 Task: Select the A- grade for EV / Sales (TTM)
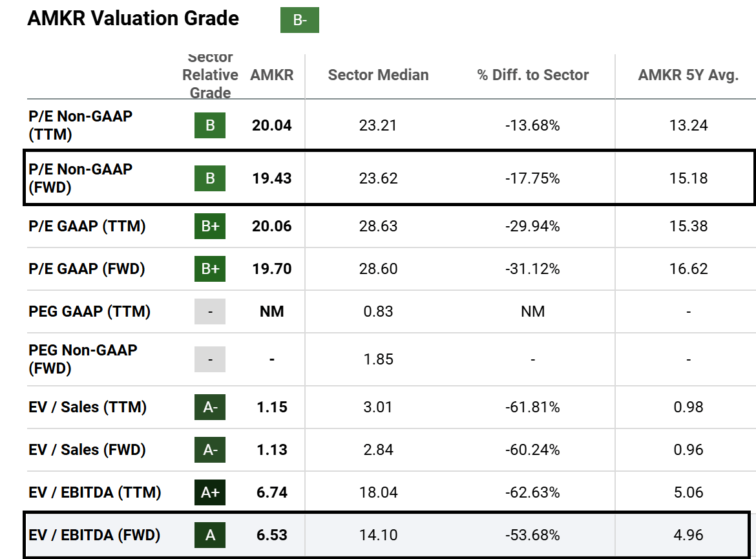(209, 408)
